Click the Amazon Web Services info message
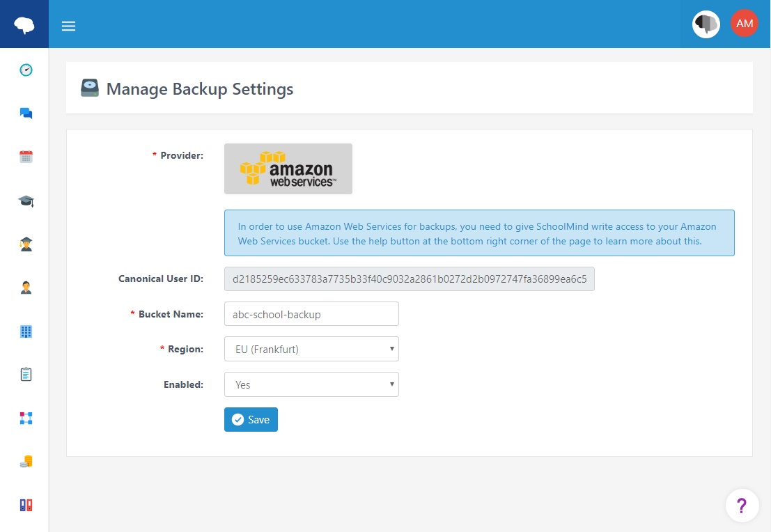The image size is (771, 532). click(479, 233)
